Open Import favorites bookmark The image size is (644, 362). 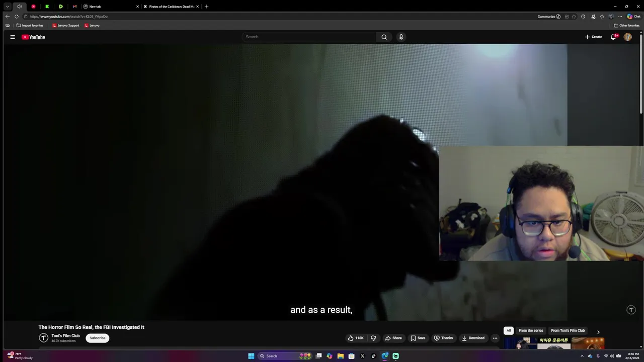click(x=30, y=25)
